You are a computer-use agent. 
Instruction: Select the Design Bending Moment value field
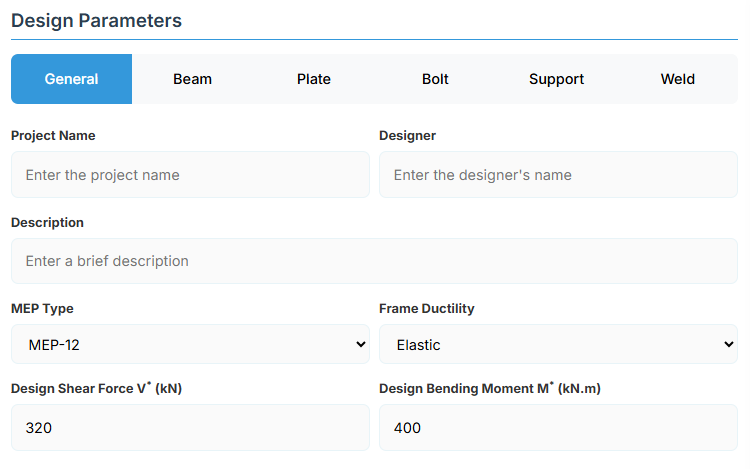(x=558, y=428)
